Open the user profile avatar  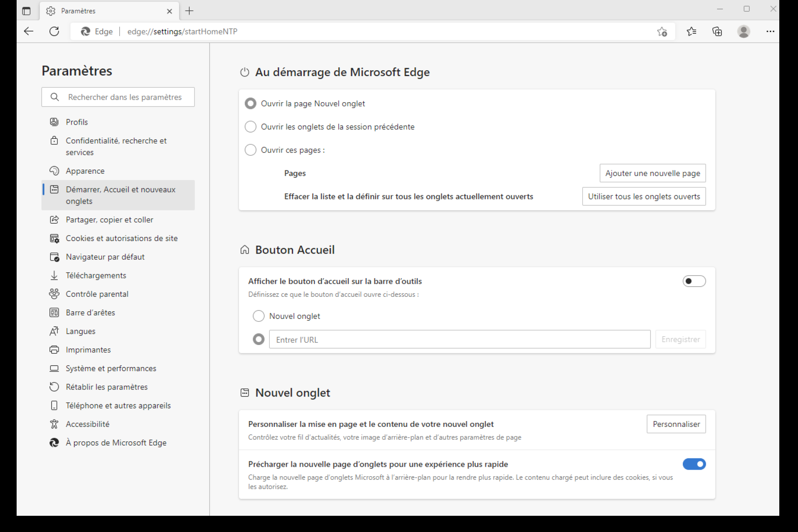(744, 31)
